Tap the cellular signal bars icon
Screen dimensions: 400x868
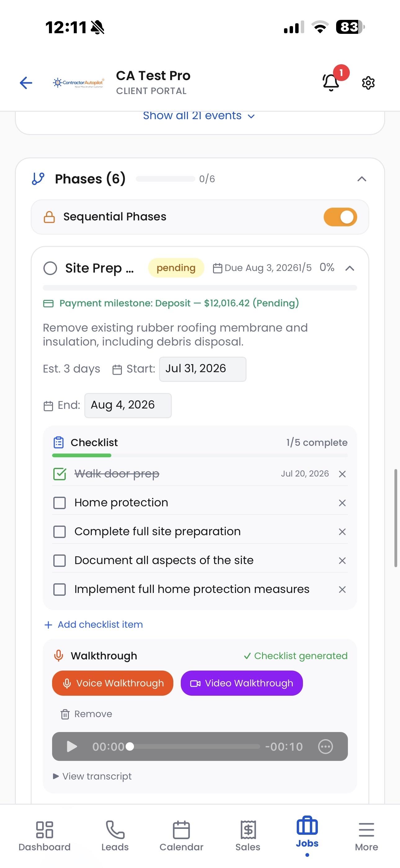[x=294, y=27]
